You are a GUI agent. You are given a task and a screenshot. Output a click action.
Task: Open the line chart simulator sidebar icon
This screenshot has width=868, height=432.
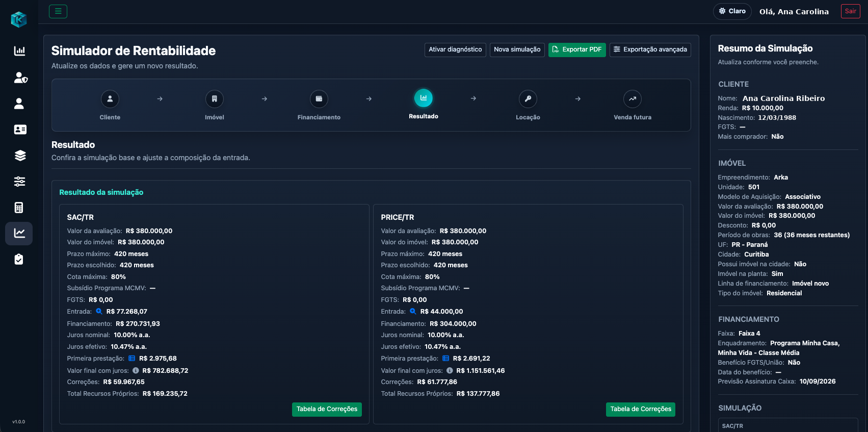coord(19,233)
